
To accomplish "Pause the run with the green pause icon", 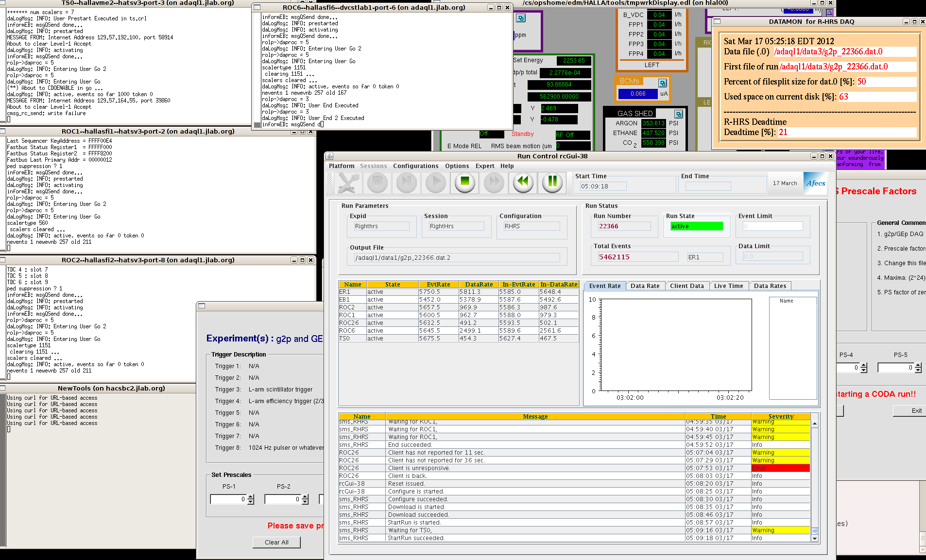I will (552, 183).
